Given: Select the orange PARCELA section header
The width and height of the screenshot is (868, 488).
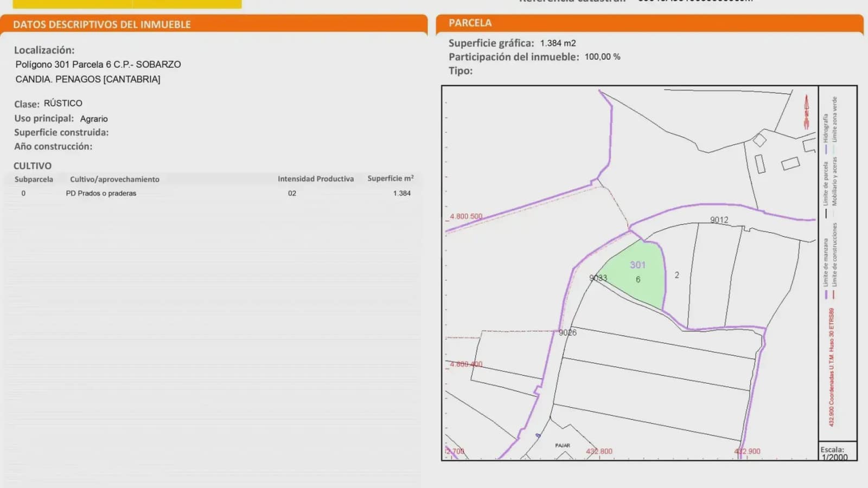Looking at the screenshot, I should click(470, 23).
